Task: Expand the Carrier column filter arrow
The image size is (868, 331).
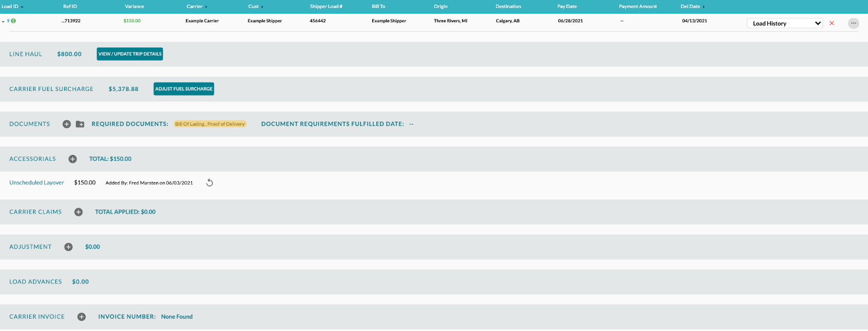Action: tap(206, 7)
